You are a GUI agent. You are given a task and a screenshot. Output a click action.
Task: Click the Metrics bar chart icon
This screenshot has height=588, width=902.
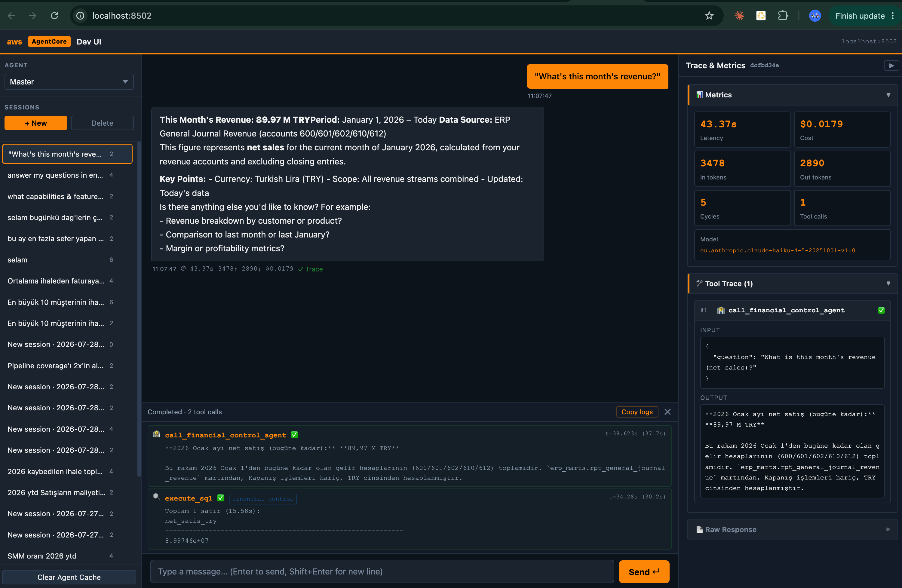(699, 95)
